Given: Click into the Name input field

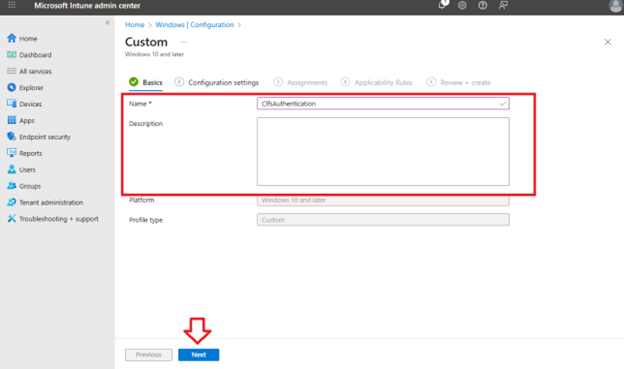Looking at the screenshot, I should (383, 103).
